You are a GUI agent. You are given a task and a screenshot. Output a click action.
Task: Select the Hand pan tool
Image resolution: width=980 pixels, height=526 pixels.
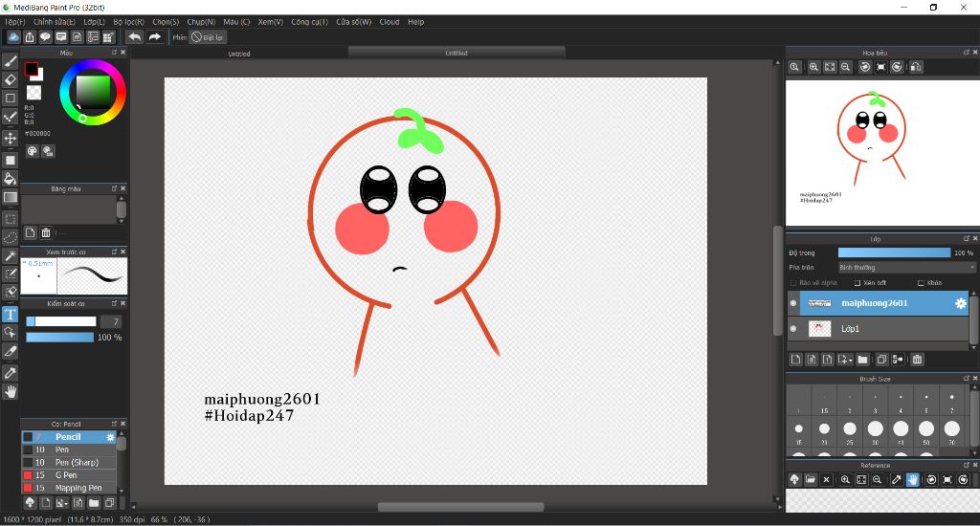pyautogui.click(x=10, y=392)
